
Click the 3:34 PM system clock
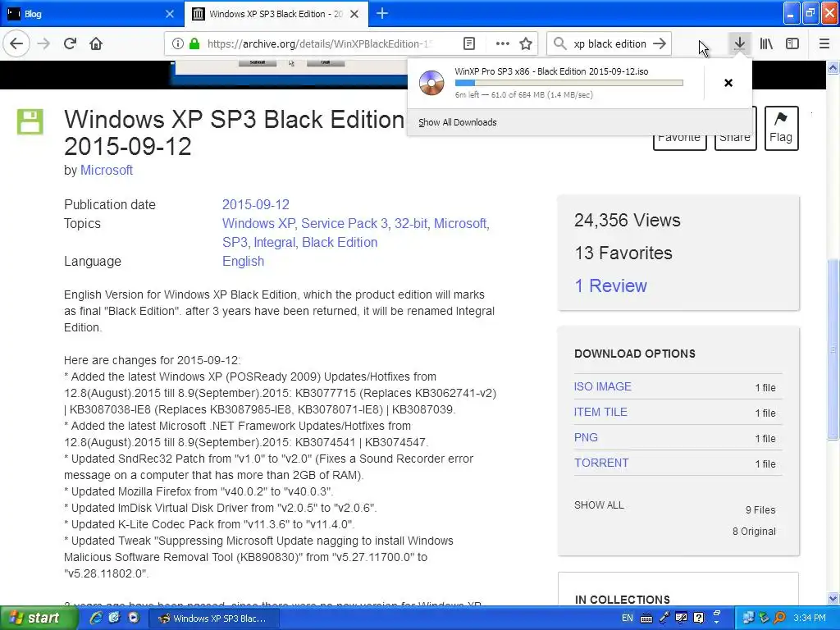pyautogui.click(x=810, y=619)
